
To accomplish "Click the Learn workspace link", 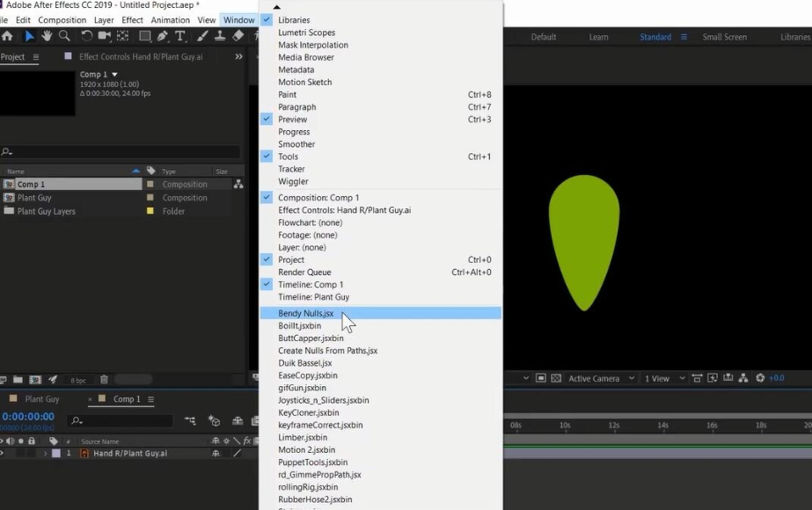I will click(x=598, y=37).
